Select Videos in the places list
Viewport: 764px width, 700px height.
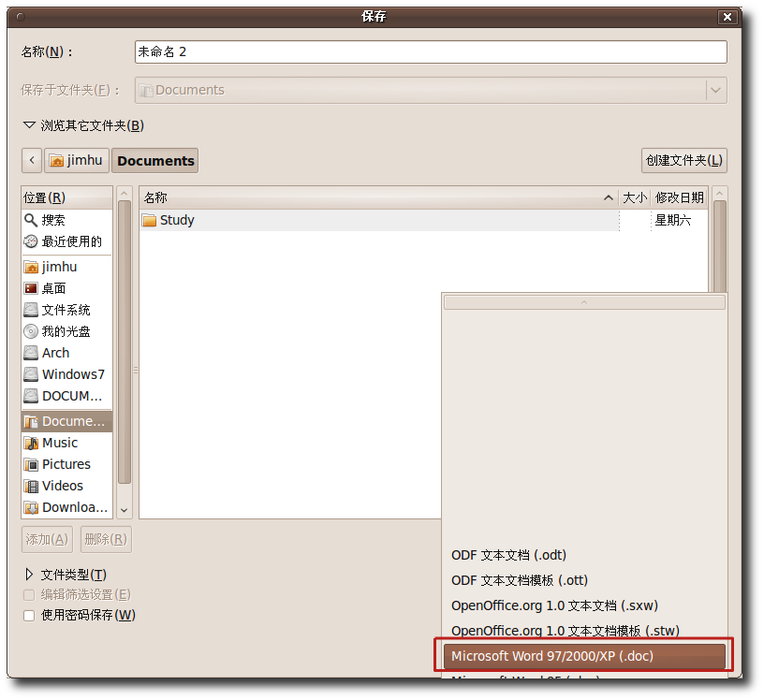(x=67, y=486)
